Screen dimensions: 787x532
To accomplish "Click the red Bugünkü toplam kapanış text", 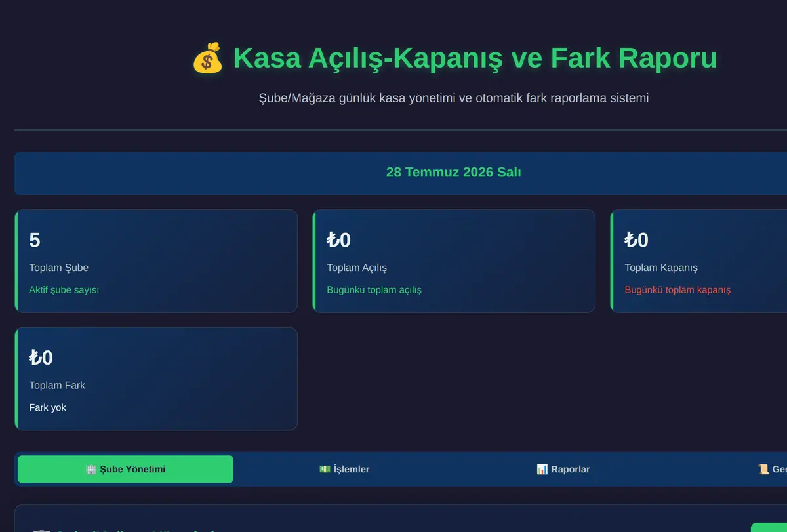I will 677,290.
